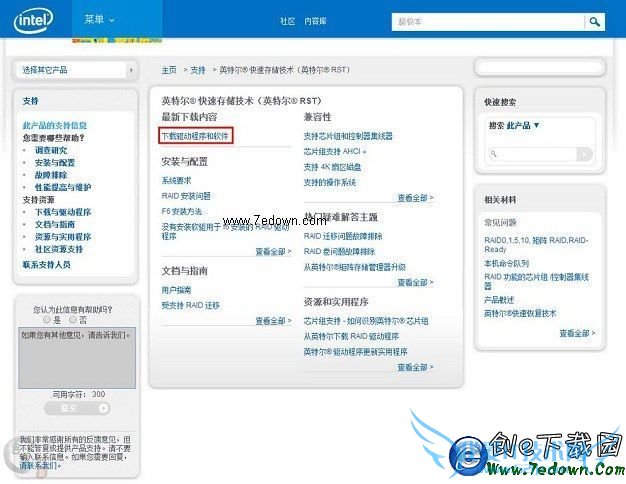The height and width of the screenshot is (484, 626).
Task: Select the 是 radio button
Action: pyautogui.click(x=47, y=319)
